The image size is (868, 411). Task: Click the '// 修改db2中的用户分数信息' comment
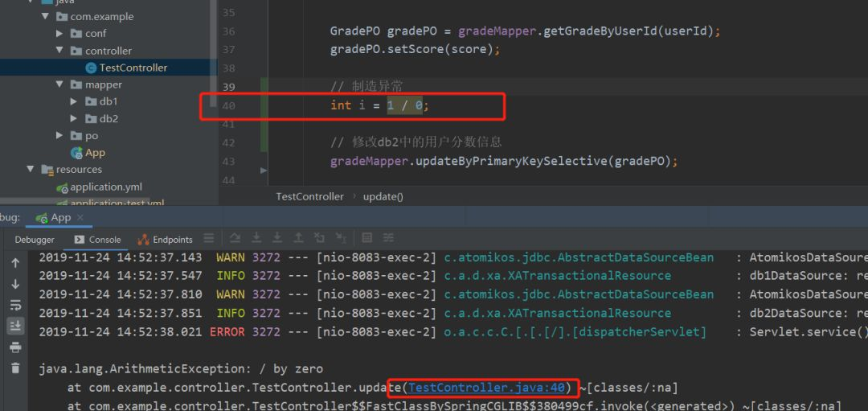pyautogui.click(x=416, y=142)
